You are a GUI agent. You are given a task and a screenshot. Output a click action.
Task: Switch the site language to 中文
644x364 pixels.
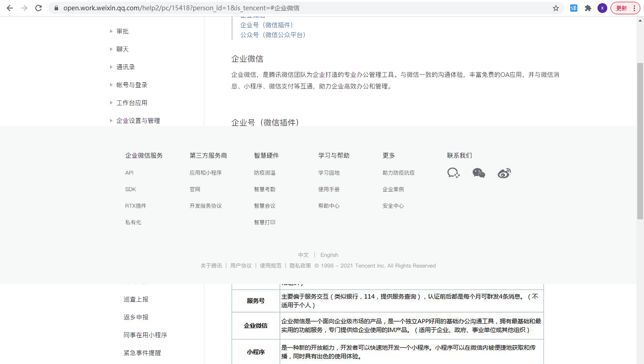pos(304,255)
